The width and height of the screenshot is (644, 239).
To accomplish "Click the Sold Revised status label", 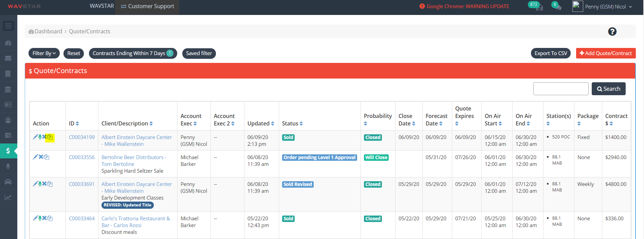I will pos(298,184).
